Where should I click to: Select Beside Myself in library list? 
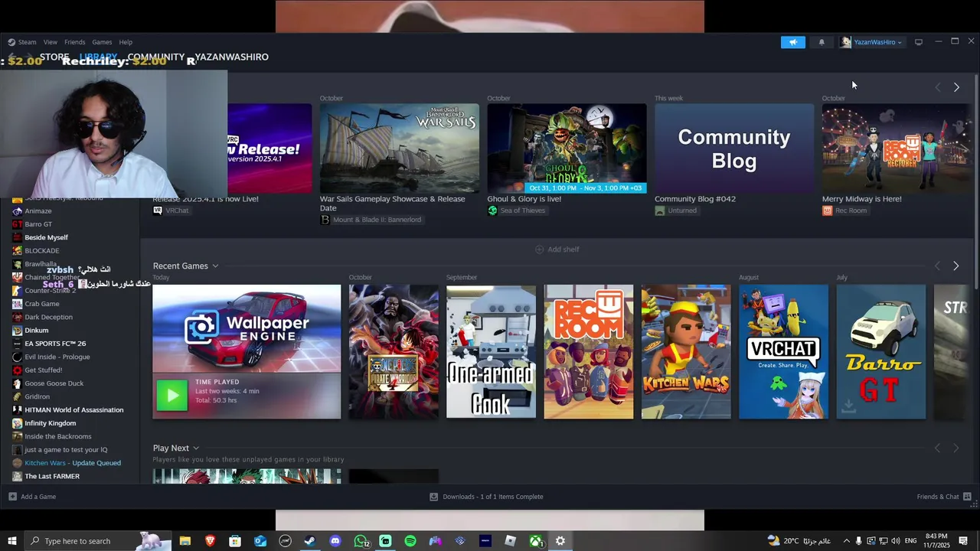pos(46,237)
